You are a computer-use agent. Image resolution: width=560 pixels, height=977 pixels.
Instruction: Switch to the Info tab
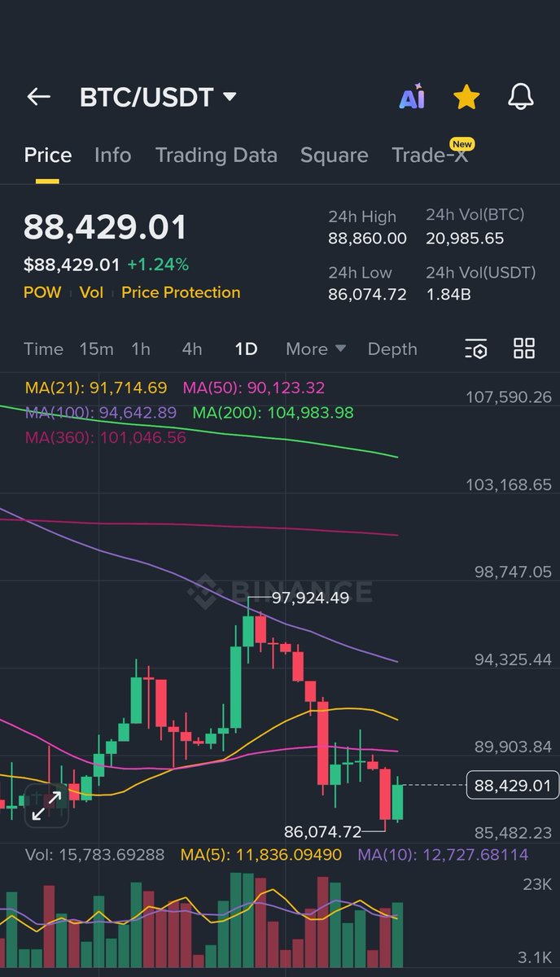coord(112,155)
